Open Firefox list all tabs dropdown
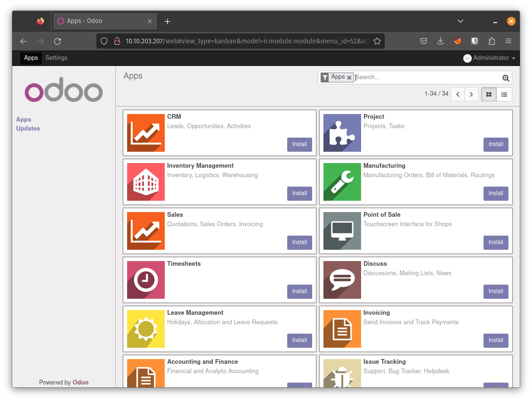 click(x=460, y=21)
